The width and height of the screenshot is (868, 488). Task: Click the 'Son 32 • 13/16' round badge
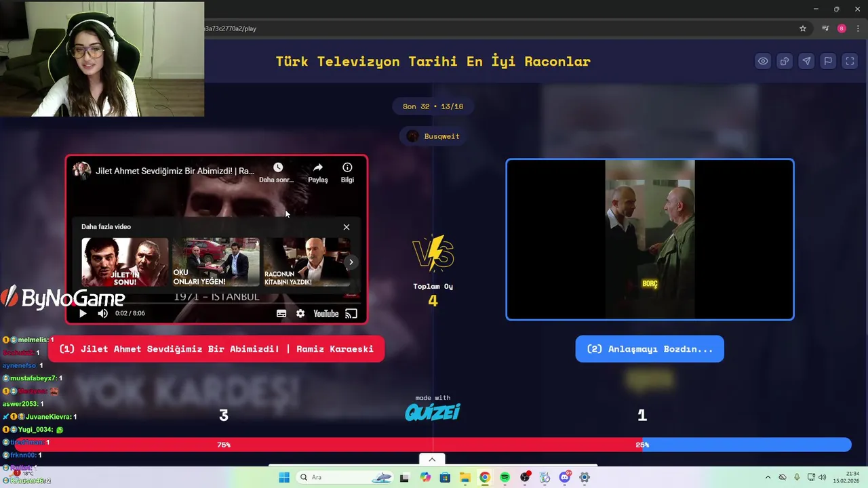pyautogui.click(x=433, y=106)
